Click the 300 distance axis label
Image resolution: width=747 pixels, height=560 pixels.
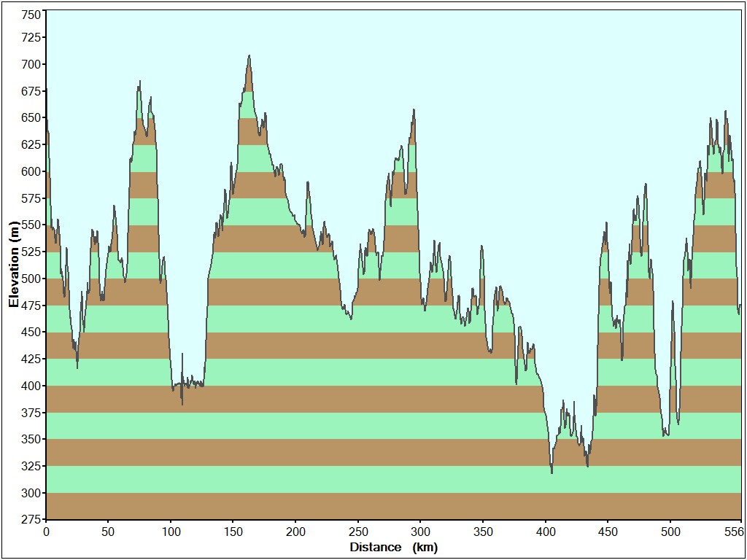(x=421, y=532)
